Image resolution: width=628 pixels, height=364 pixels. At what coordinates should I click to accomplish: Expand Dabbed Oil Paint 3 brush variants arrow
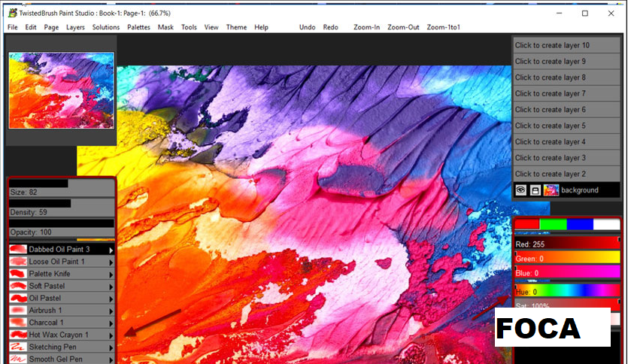click(x=111, y=250)
